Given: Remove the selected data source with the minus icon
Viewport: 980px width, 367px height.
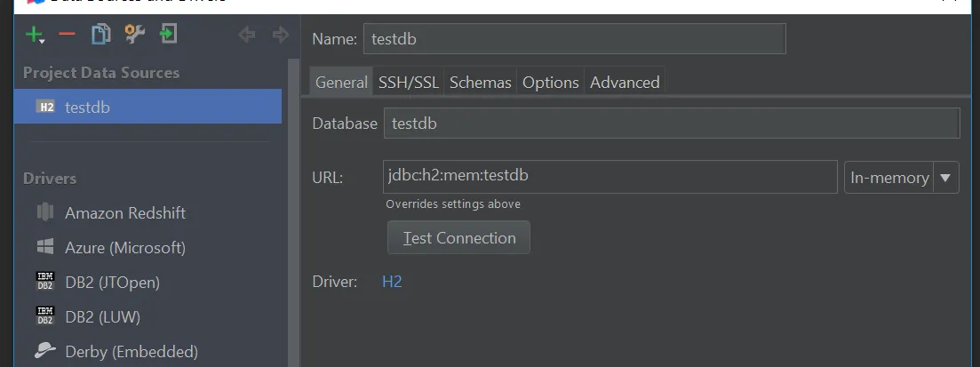Looking at the screenshot, I should coord(67,35).
